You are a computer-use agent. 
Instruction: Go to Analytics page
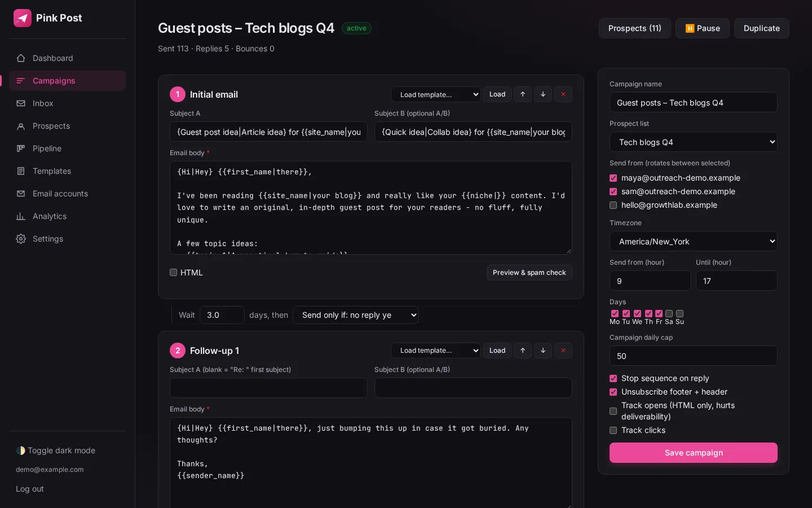[68, 216]
